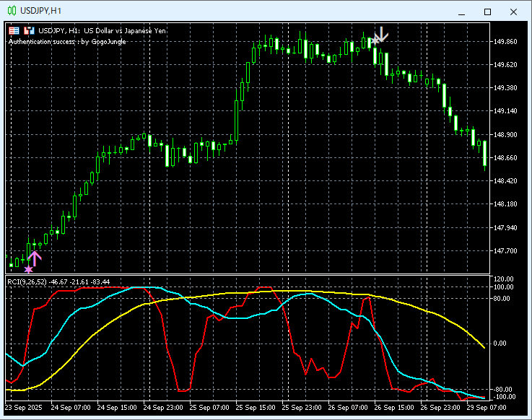The height and width of the screenshot is (420, 532).
Task: Click the 149.860 price scale label
Action: click(506, 42)
